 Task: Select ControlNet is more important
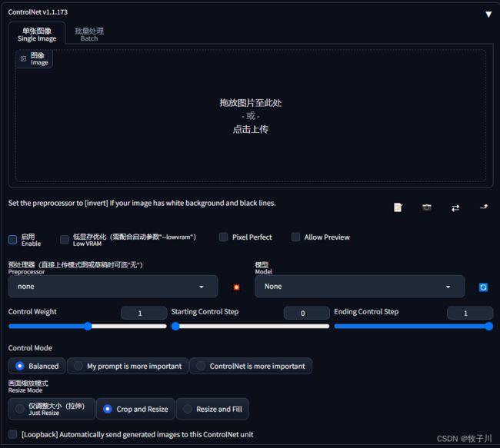(251, 366)
